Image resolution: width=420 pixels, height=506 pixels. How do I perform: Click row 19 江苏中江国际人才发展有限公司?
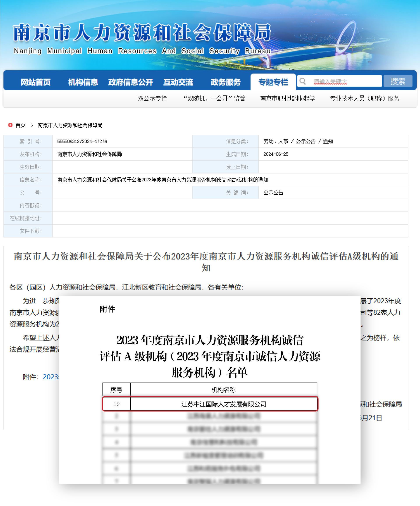pos(210,404)
